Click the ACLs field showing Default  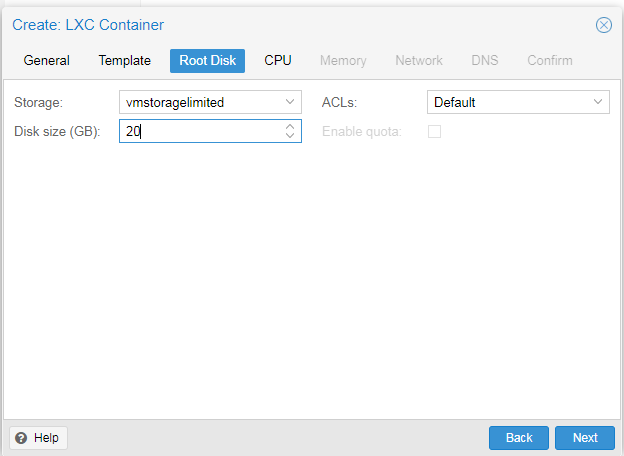coord(506,102)
